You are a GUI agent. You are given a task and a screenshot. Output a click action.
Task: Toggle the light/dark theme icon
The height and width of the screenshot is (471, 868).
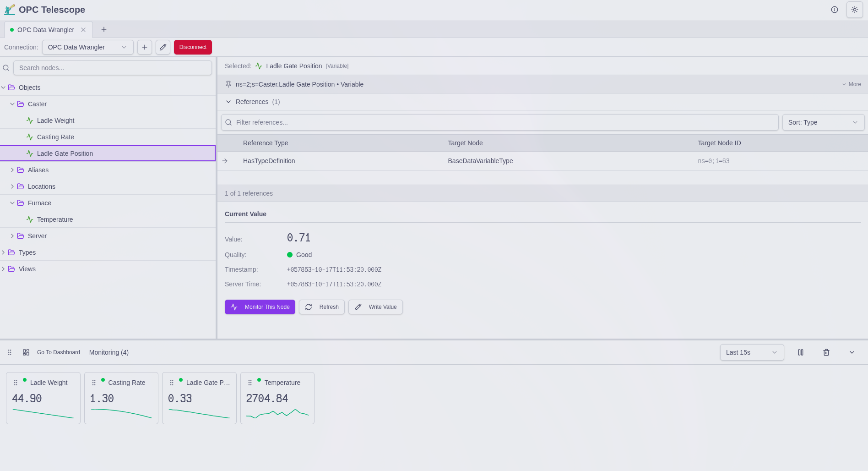click(854, 10)
